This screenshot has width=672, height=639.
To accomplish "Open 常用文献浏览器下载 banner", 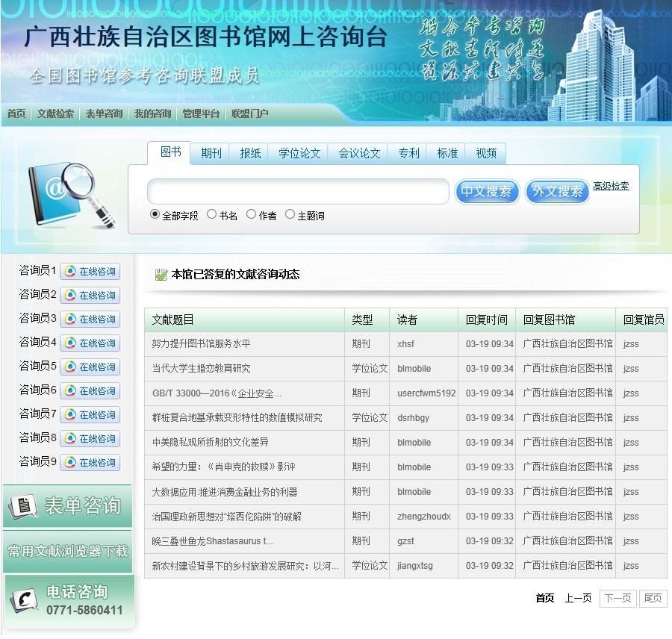I will [67, 551].
